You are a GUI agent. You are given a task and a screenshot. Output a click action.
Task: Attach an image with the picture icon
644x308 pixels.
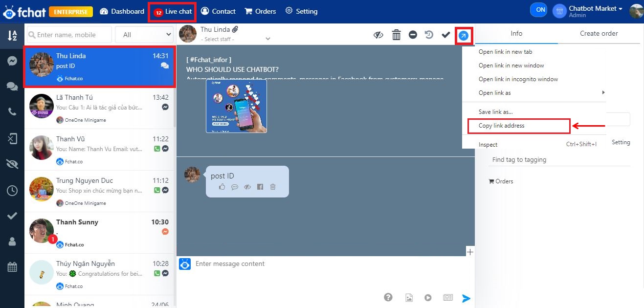(x=409, y=297)
